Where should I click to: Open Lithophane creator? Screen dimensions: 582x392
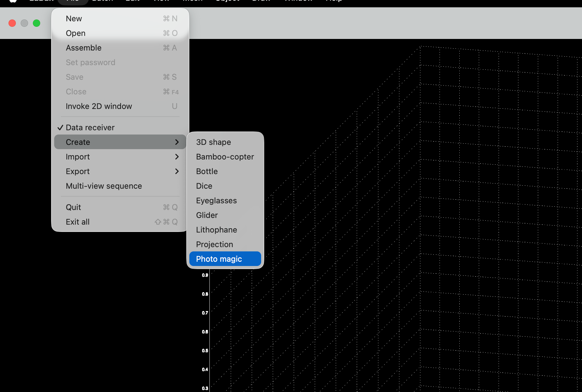(x=225, y=230)
